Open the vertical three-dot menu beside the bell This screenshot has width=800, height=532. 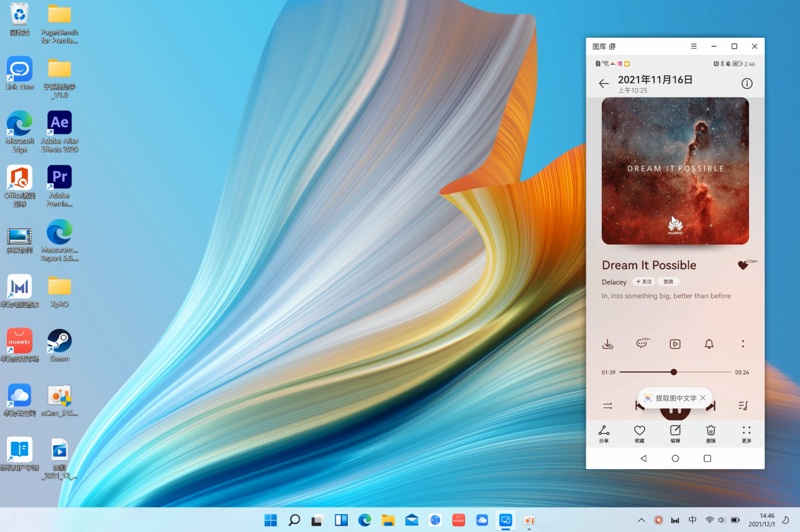(x=743, y=344)
